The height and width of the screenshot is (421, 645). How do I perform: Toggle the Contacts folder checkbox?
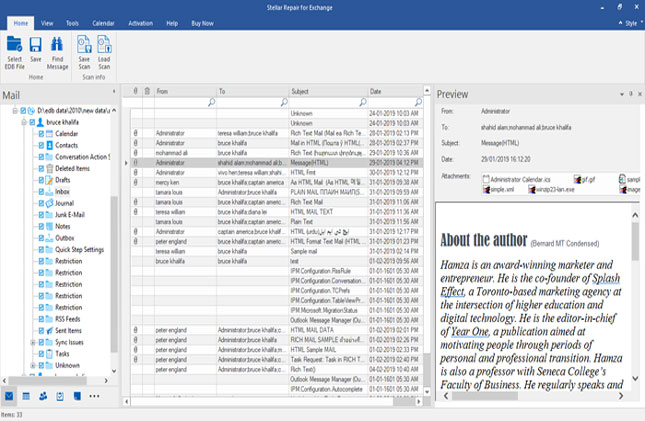tap(41, 145)
